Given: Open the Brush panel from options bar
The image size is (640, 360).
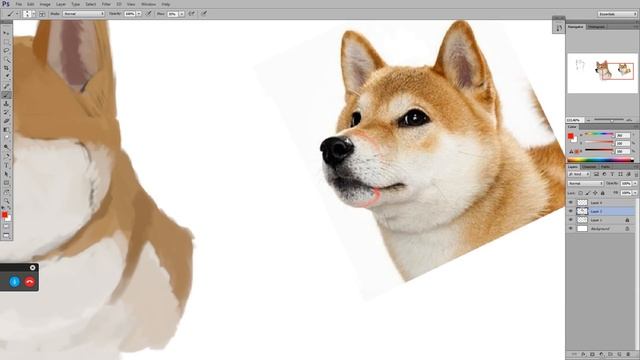Looking at the screenshot, I should [42, 13].
